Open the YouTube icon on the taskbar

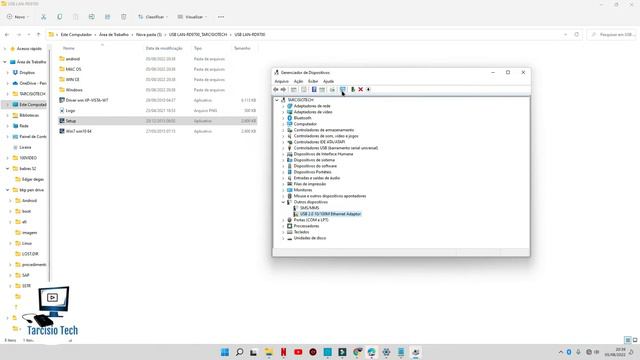click(298, 352)
